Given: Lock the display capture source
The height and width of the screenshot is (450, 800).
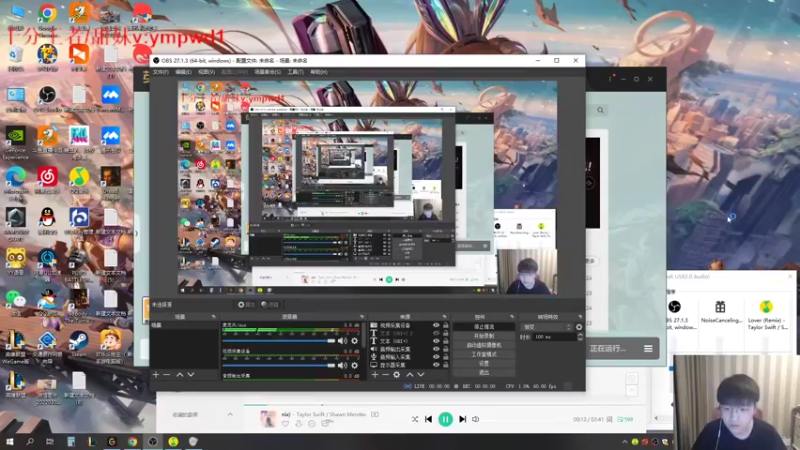Looking at the screenshot, I should [x=445, y=365].
